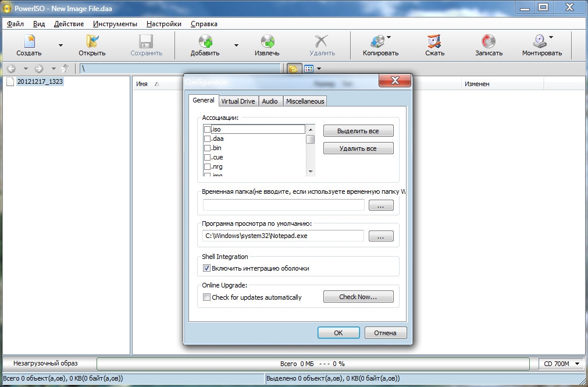The width and height of the screenshot is (588, 387).
Task: Check the .bin association checkbox
Action: coord(207,148)
